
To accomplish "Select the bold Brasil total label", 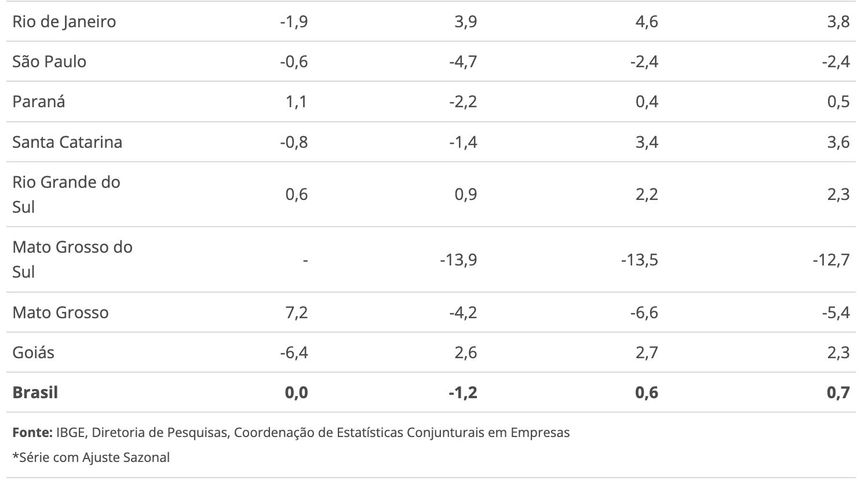I will (35, 392).
